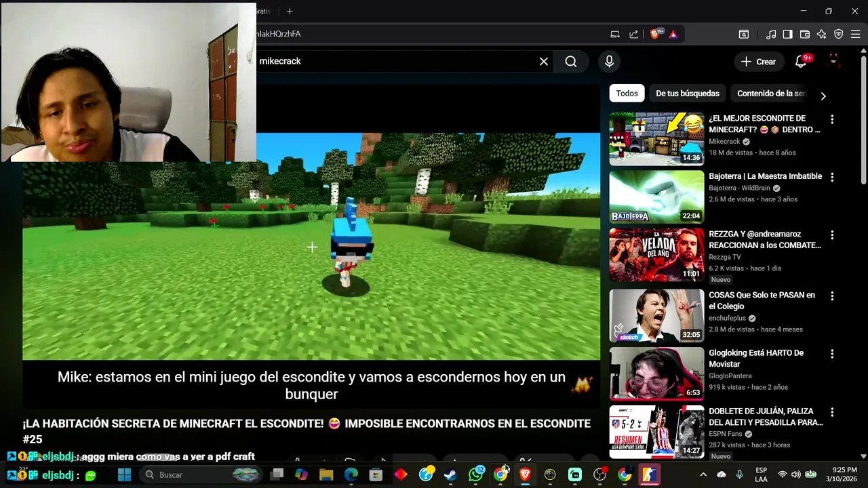Image resolution: width=868 pixels, height=488 pixels.
Task: Show more filter chips with right arrow
Action: [x=823, y=96]
